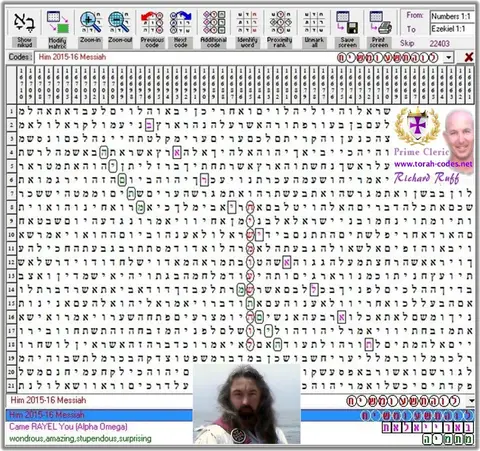This screenshot has height=451, width=480.
Task: Go to the Previous code
Action: 152,22
